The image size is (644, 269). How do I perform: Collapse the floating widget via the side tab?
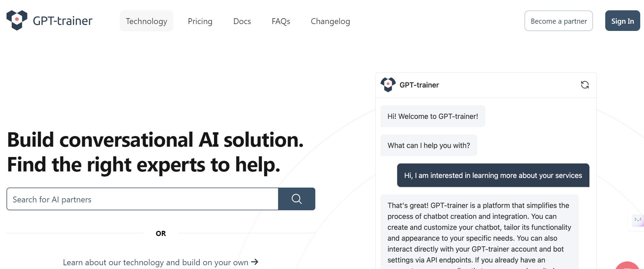[x=637, y=220]
